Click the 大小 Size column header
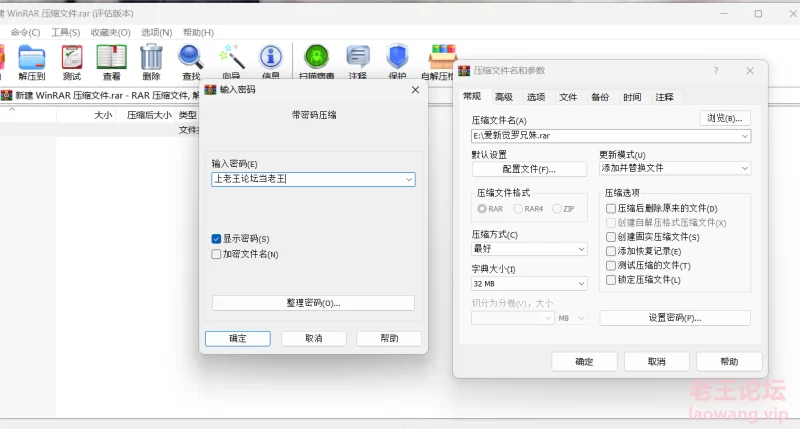This screenshot has width=800, height=429. tap(103, 115)
